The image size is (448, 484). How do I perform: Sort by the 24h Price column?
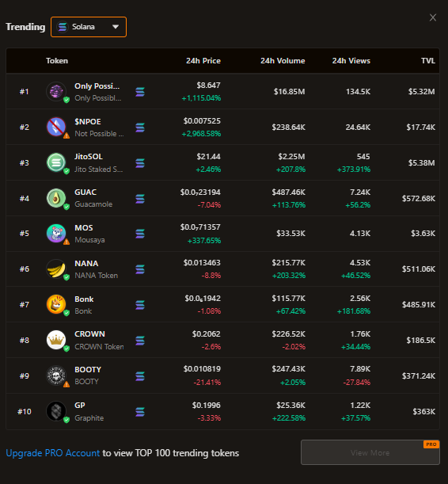(203, 61)
